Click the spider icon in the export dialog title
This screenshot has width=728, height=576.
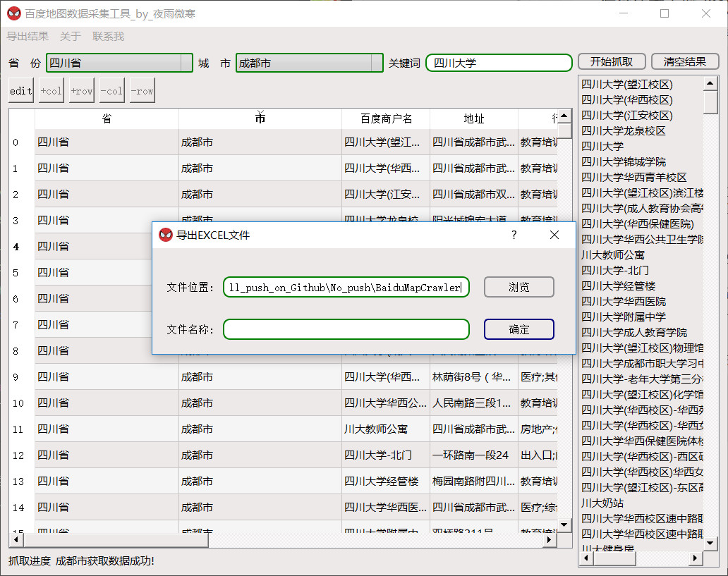[165, 235]
